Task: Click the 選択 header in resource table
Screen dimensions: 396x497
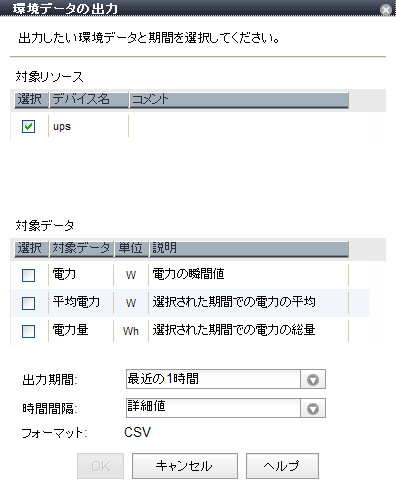Action: [31, 100]
